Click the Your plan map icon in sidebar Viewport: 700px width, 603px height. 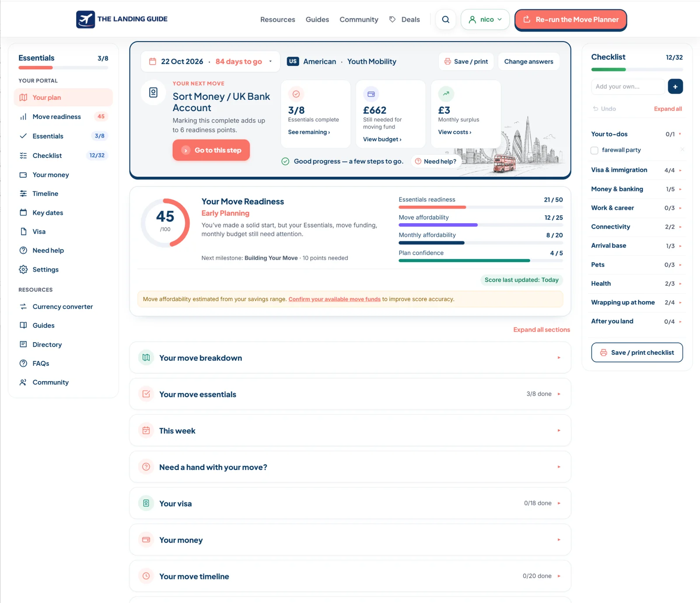click(x=23, y=97)
